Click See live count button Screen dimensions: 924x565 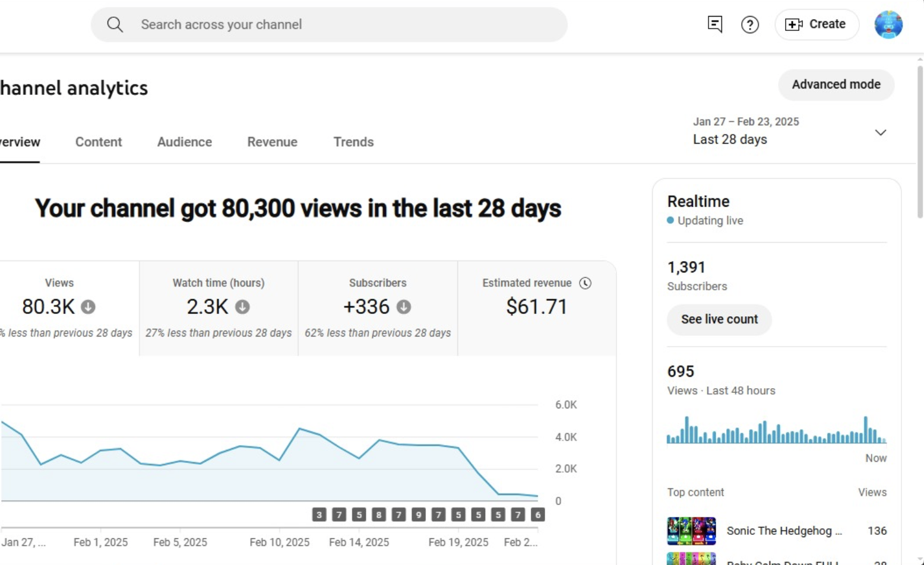(719, 319)
